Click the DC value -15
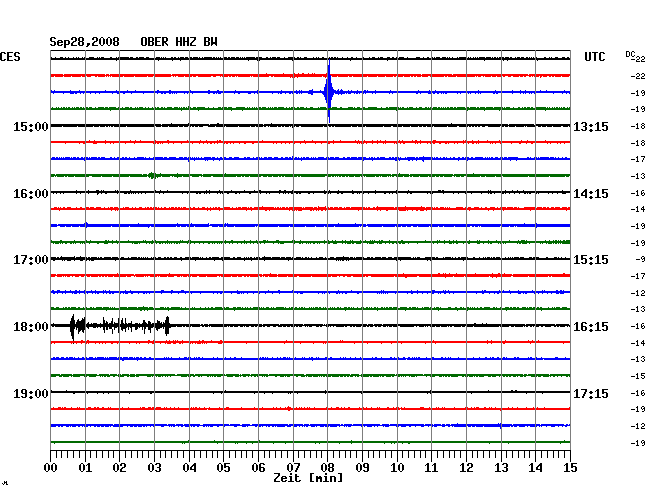The height and width of the screenshot is (494, 650). pyautogui.click(x=638, y=376)
